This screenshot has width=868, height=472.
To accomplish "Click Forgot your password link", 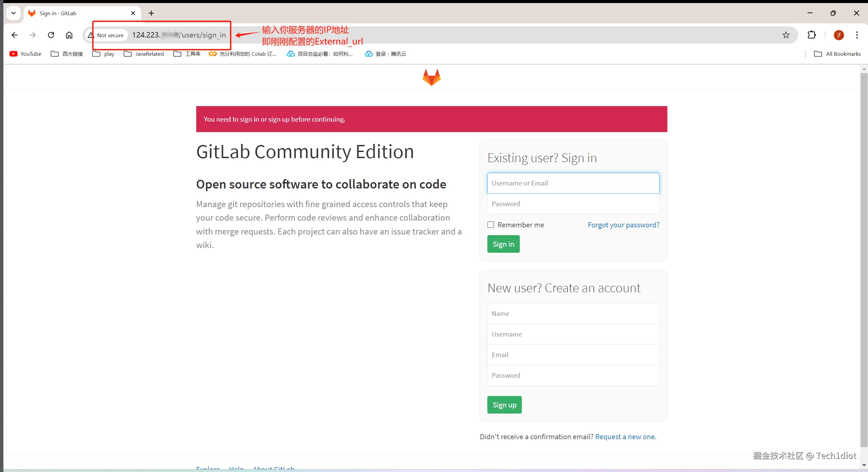I will [x=623, y=225].
